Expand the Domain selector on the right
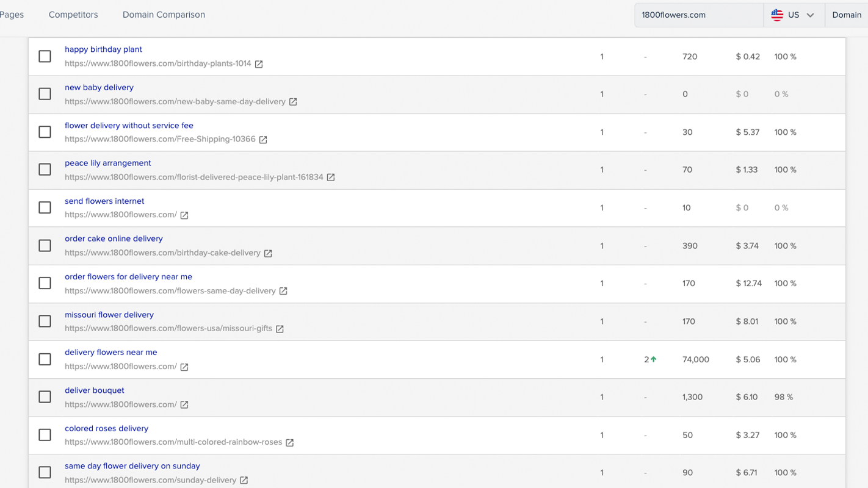Screen dimensions: 868x488 coord(846,15)
